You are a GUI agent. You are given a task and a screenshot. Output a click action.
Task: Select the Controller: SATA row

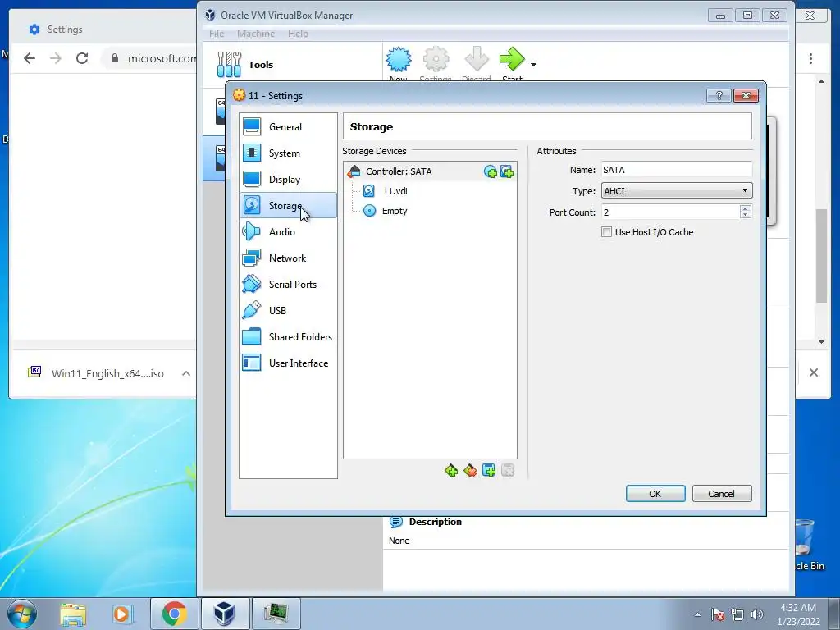(430, 171)
